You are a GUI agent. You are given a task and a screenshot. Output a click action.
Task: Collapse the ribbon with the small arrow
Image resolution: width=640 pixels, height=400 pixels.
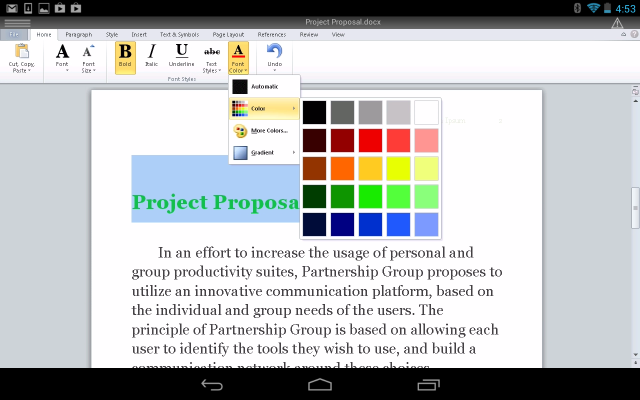click(x=623, y=35)
